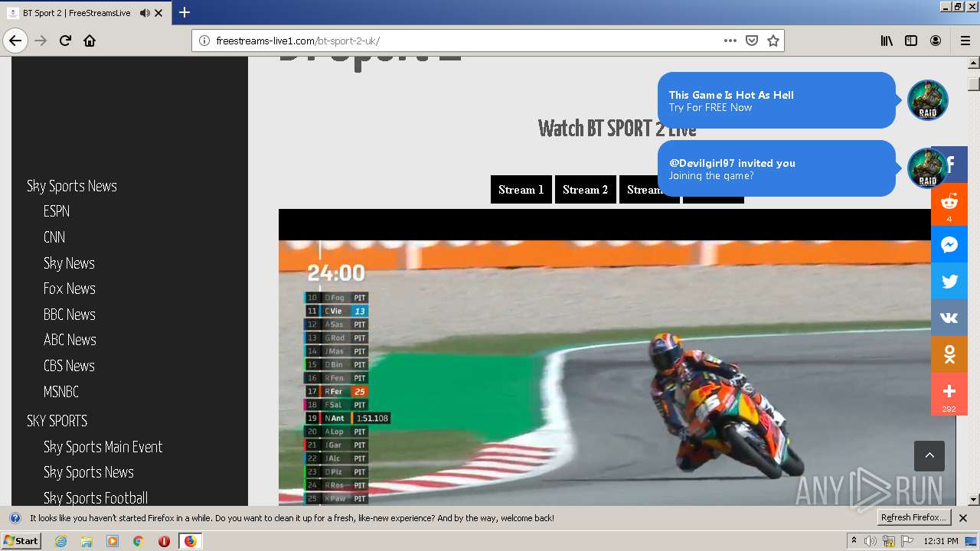
Task: Save page to Pocket
Action: coord(752,41)
